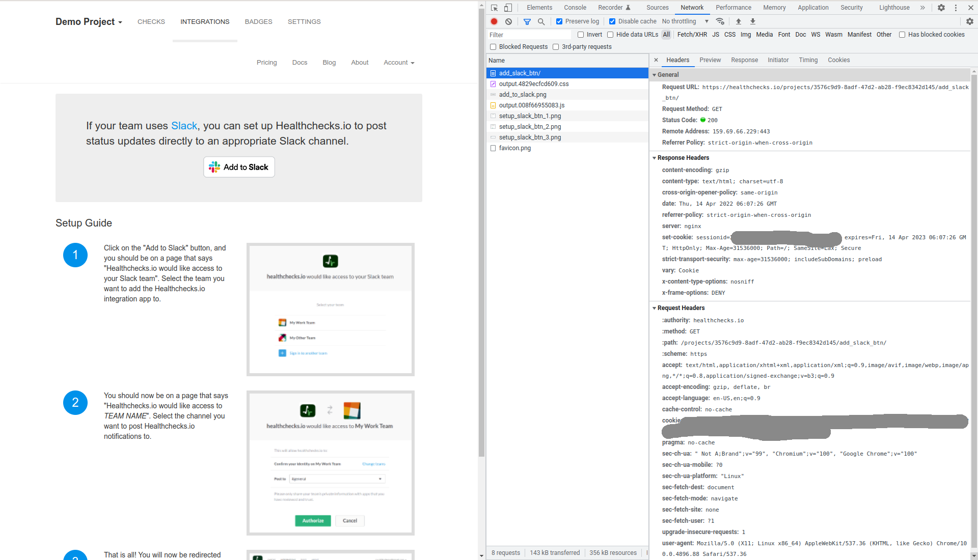Open the Timing tab in request details
Image resolution: width=978 pixels, height=560 pixels.
(x=808, y=60)
